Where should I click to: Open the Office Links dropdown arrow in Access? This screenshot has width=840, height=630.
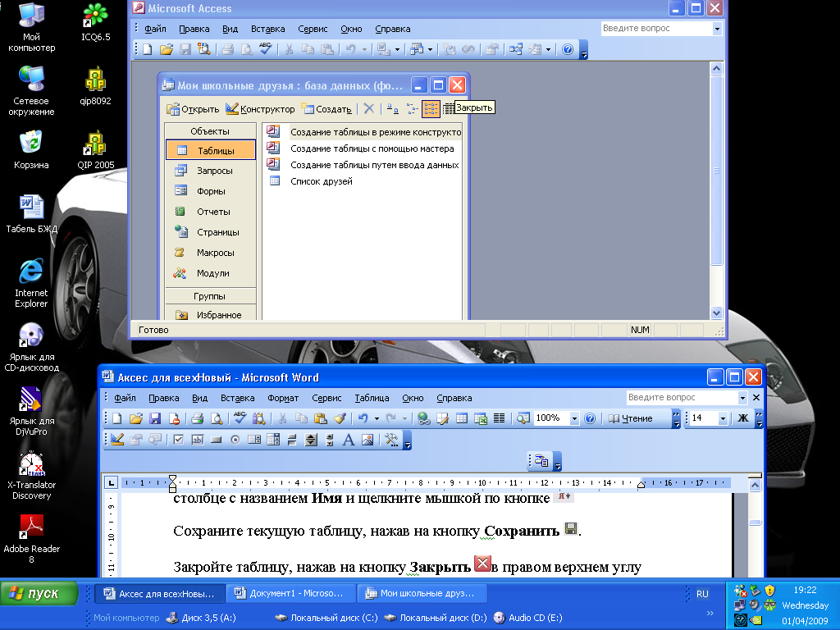(x=397, y=50)
